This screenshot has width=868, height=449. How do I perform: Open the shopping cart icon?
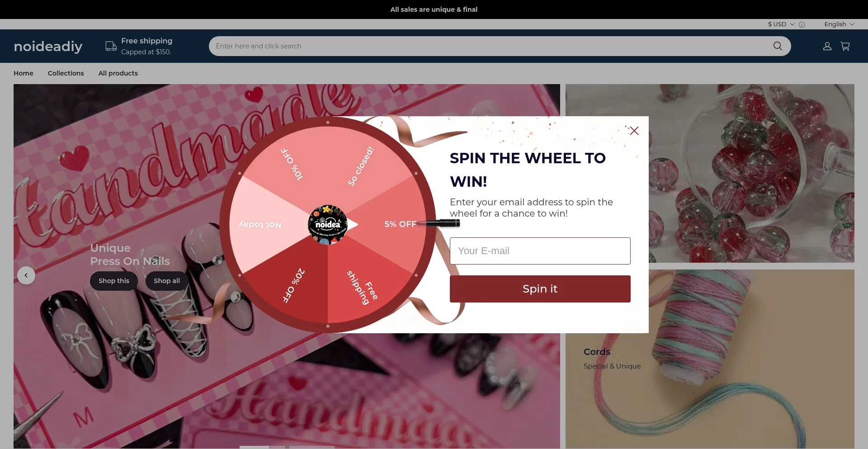click(845, 46)
